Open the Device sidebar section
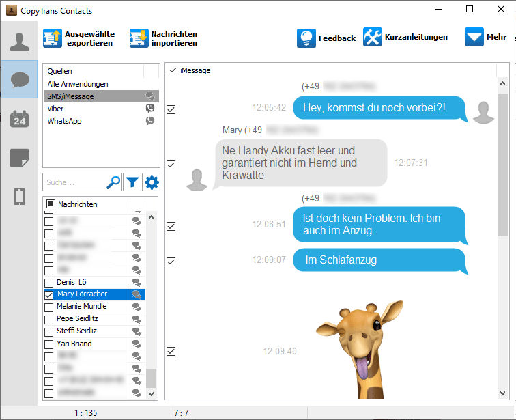Viewport: 516px width, 420px height. [19, 197]
